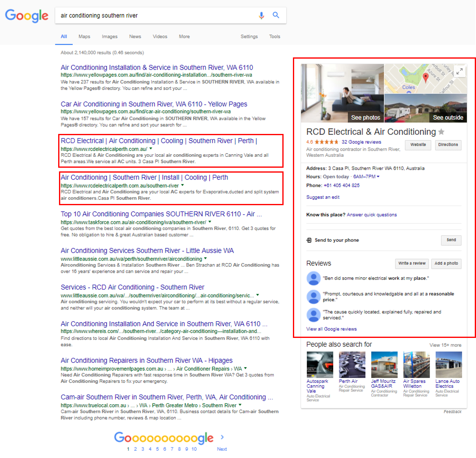
Task: Click the Next page link
Action: (222, 449)
